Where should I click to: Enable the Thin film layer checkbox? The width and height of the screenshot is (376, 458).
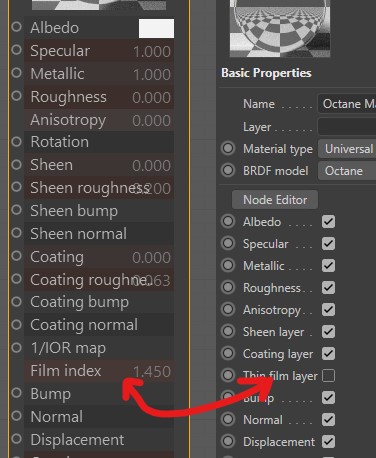tap(328, 376)
